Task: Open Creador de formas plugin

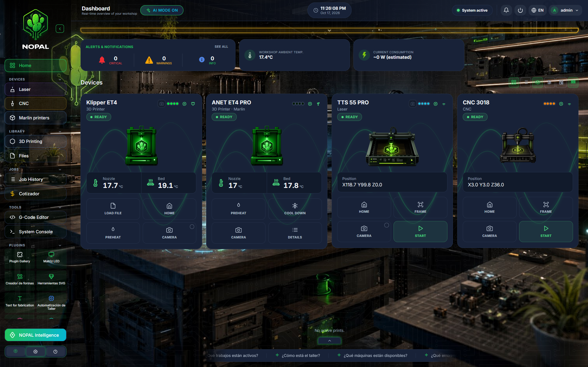Action: coord(20,279)
